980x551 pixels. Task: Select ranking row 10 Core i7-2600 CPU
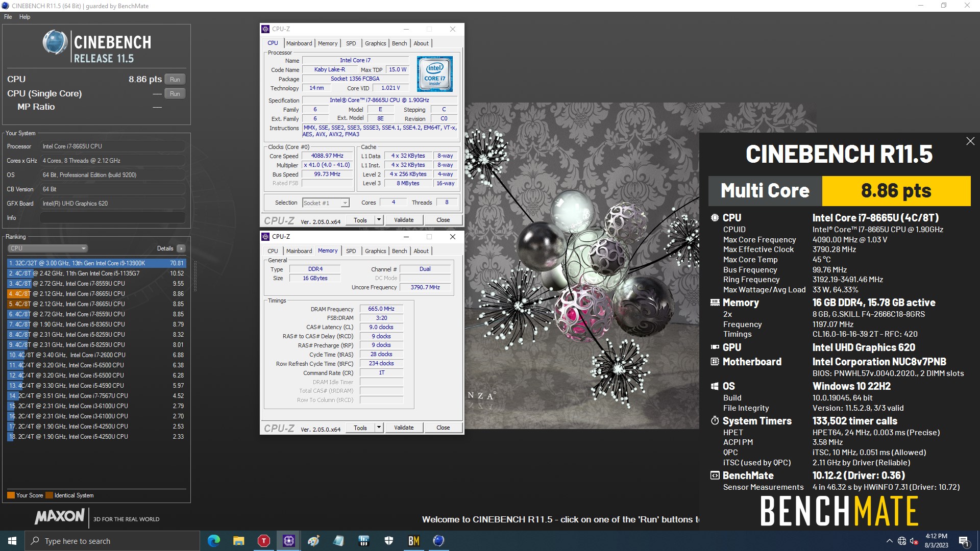coord(96,355)
